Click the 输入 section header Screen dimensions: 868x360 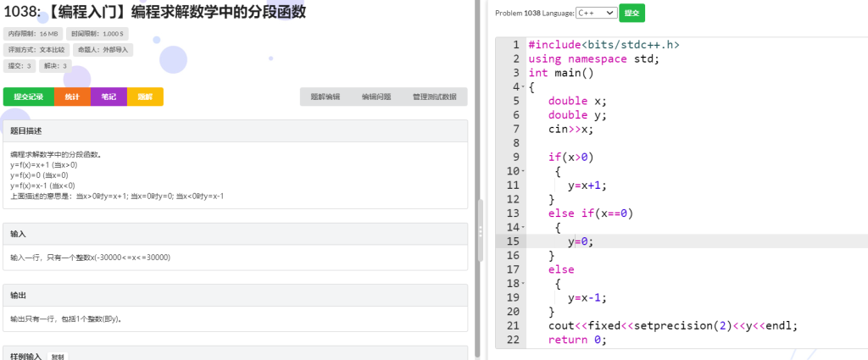(236, 234)
